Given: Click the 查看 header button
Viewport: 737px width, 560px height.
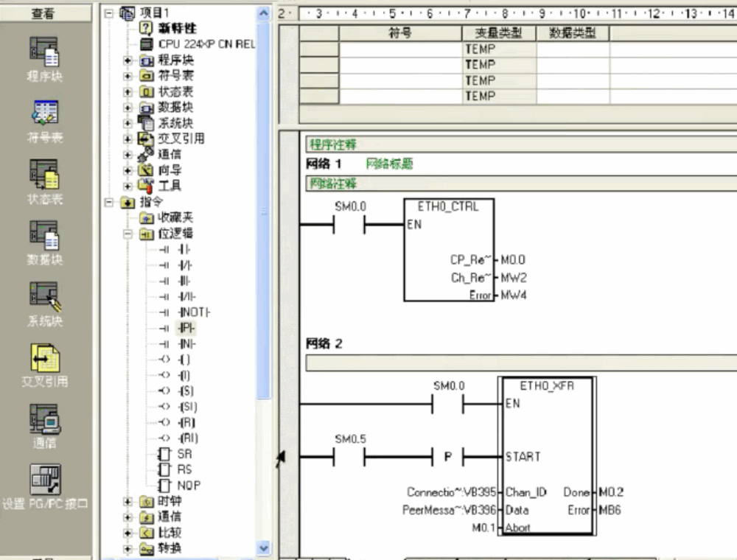Looking at the screenshot, I should click(43, 13).
